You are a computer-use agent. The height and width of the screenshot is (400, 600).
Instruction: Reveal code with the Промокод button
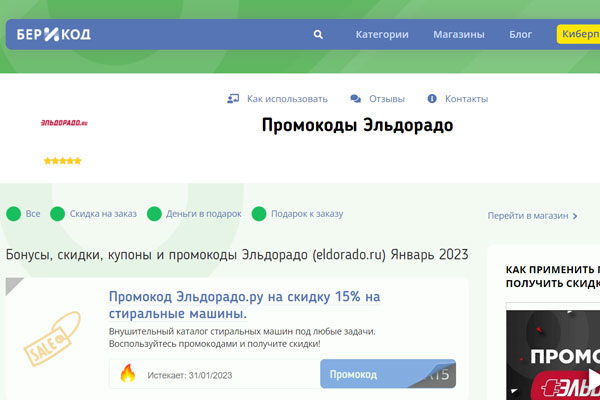pyautogui.click(x=388, y=374)
